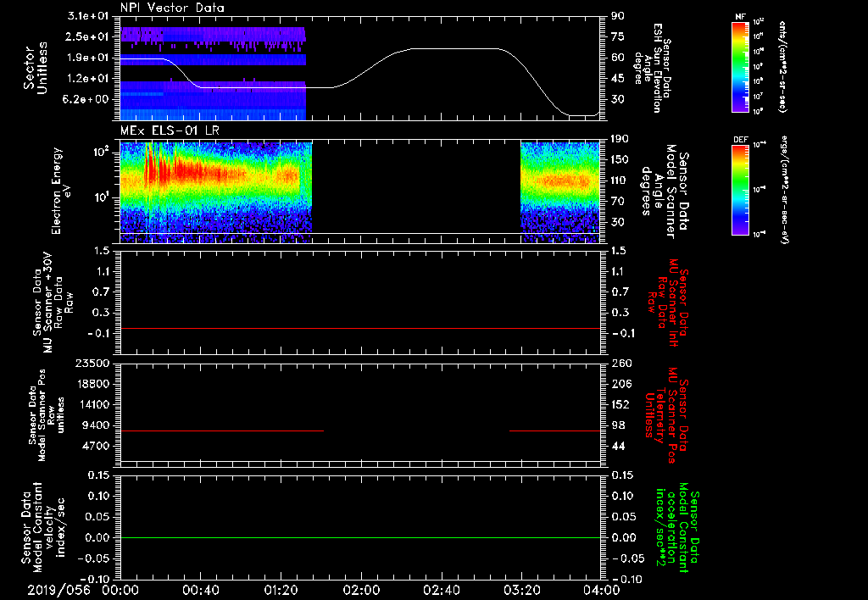Click the 260 telemetry position tick label
Screen dimensions: 868x600
pyautogui.click(x=621, y=363)
